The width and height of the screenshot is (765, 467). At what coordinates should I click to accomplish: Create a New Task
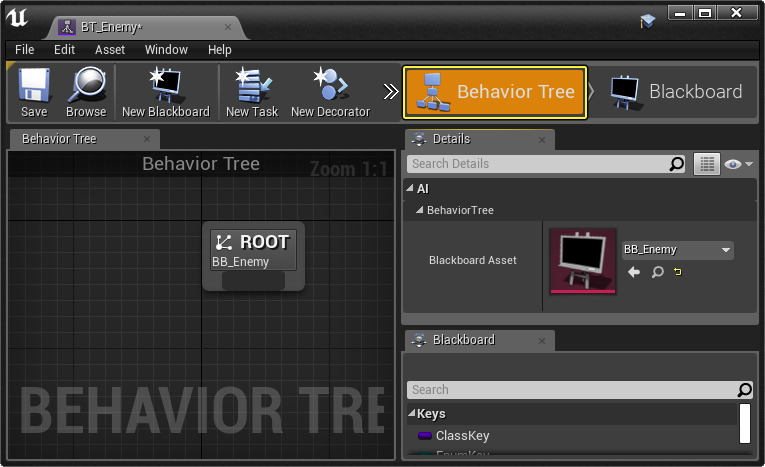tap(252, 92)
